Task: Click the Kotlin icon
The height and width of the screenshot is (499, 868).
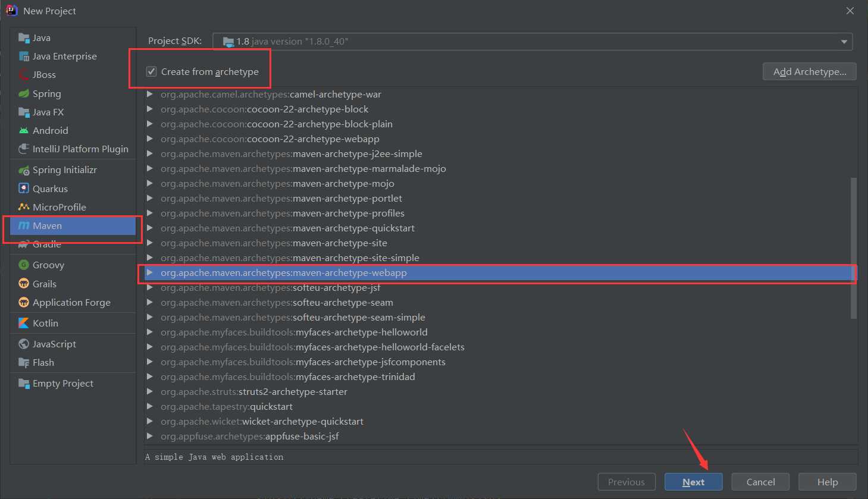Action: [x=24, y=323]
